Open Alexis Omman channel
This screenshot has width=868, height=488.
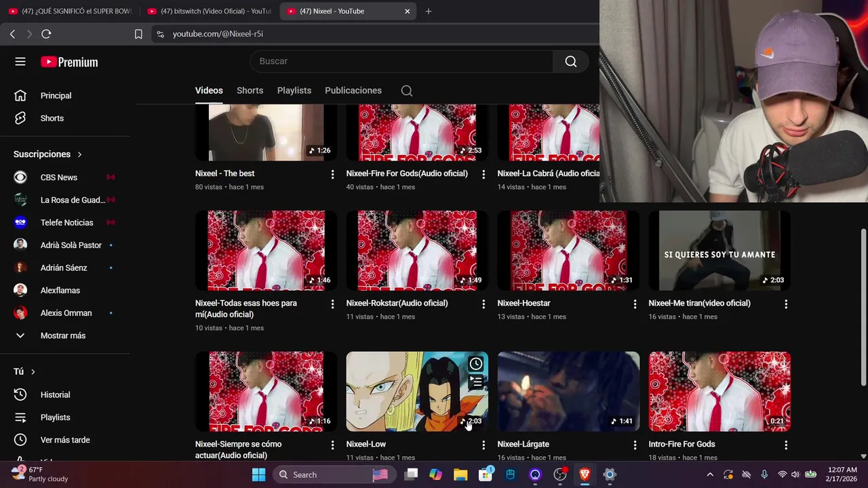[64, 313]
